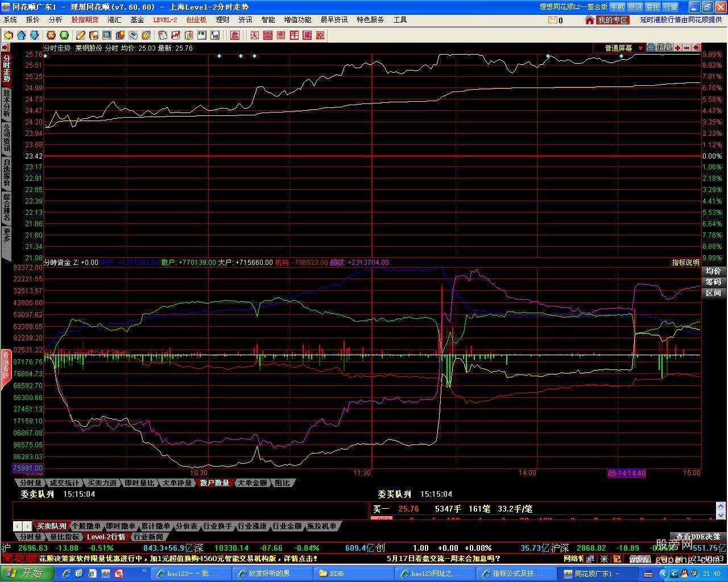The height and width of the screenshot is (582, 728).
Task: Click the tab strip right scroll arrow
Action: (x=27, y=526)
